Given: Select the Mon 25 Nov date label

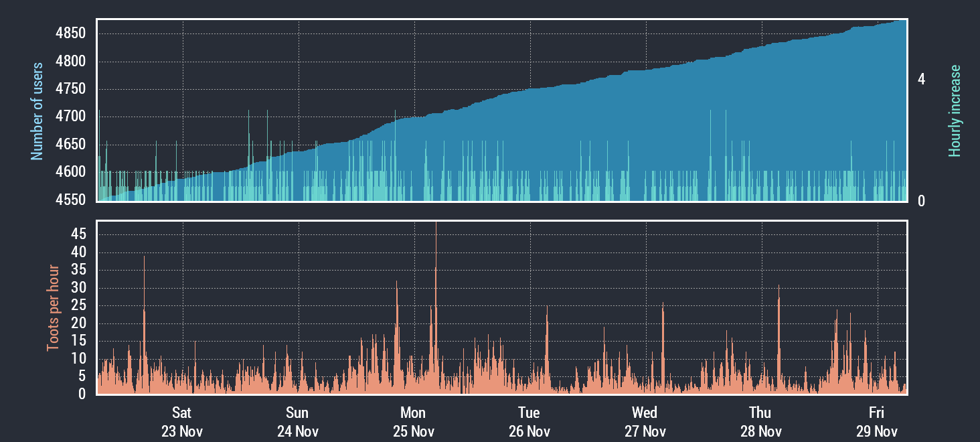Looking at the screenshot, I should 414,421.
